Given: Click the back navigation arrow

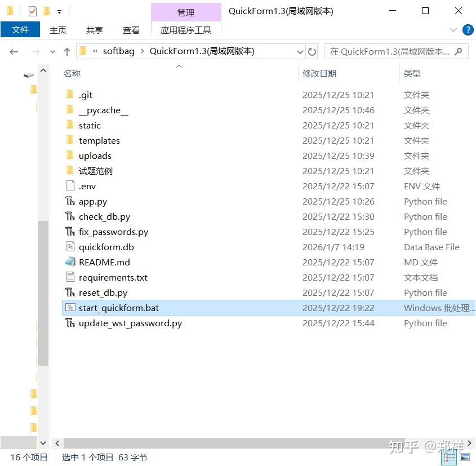Looking at the screenshot, I should 14,52.
